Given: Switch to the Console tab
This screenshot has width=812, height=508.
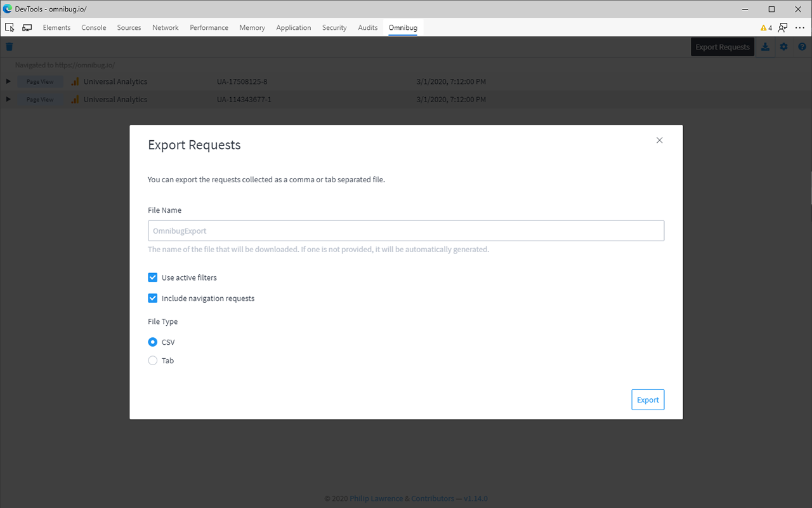Looking at the screenshot, I should tap(94, 28).
